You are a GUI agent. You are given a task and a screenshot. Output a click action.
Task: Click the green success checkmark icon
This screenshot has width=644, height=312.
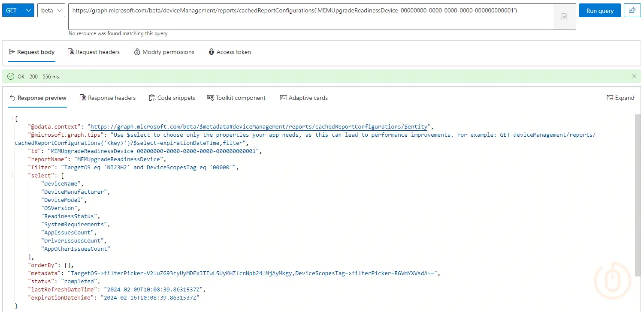click(11, 76)
